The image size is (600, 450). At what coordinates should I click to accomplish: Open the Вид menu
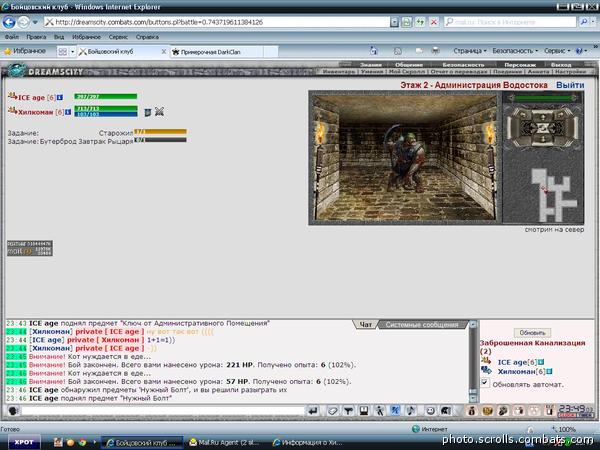[x=59, y=37]
